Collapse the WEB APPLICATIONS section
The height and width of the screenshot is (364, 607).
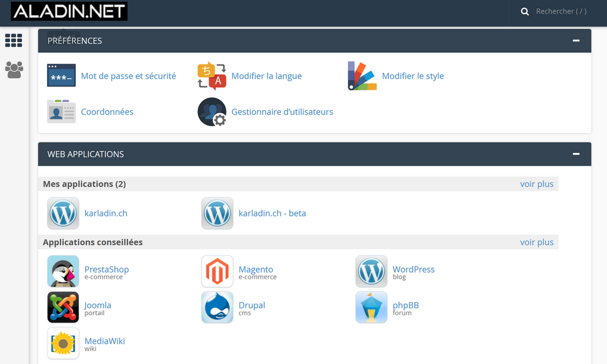[x=576, y=154]
